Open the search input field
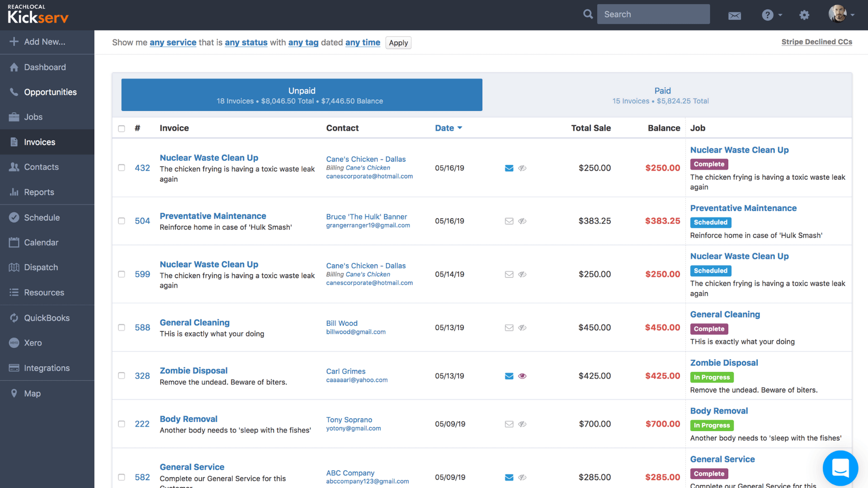This screenshot has width=868, height=488. (654, 14)
